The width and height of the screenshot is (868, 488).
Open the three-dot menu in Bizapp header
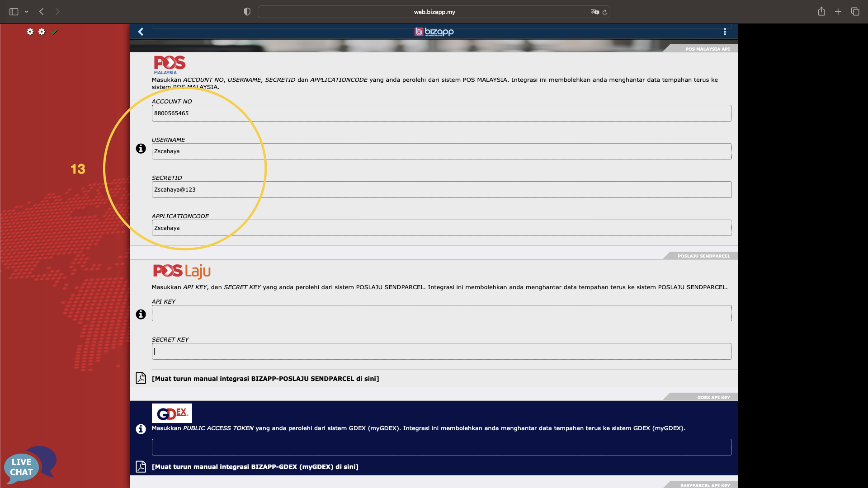(725, 32)
